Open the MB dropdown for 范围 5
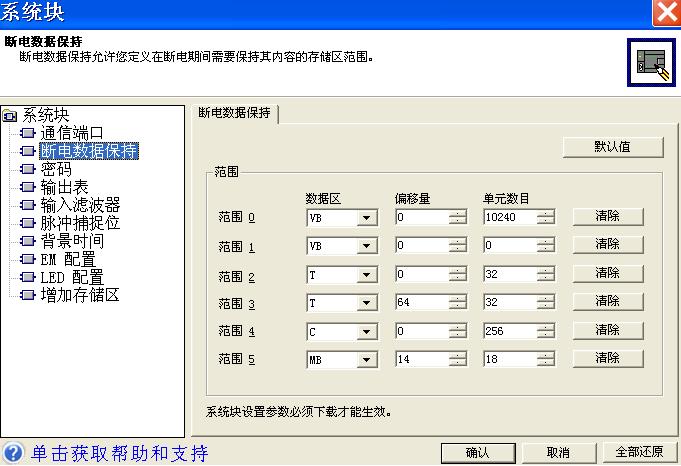 coord(366,358)
